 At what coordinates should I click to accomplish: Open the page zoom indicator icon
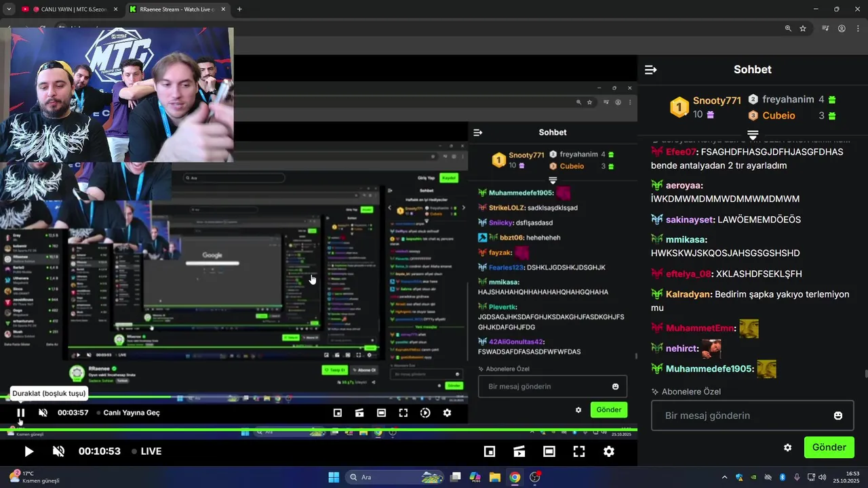[788, 28]
